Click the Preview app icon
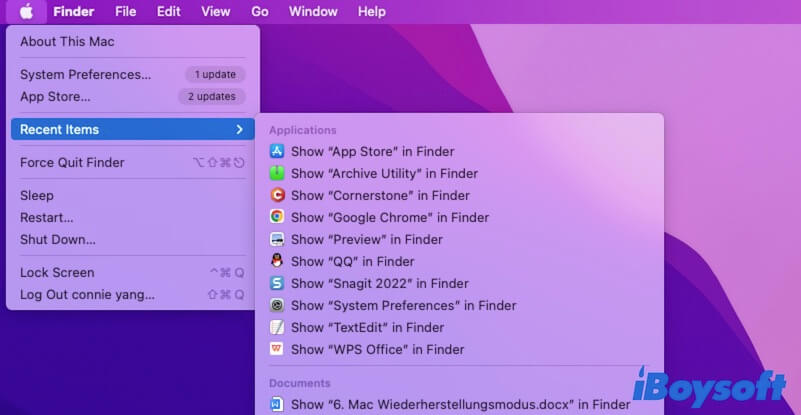This screenshot has height=415, width=801. tap(277, 239)
